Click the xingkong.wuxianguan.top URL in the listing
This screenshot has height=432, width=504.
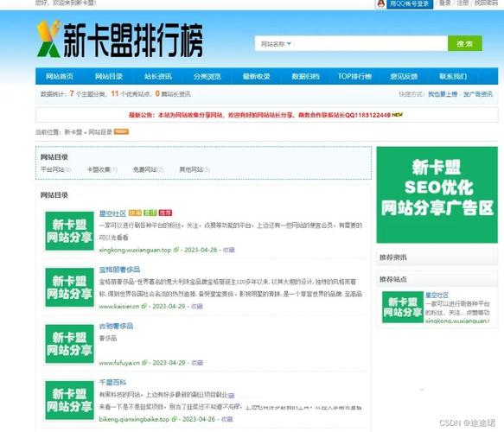[136, 250]
